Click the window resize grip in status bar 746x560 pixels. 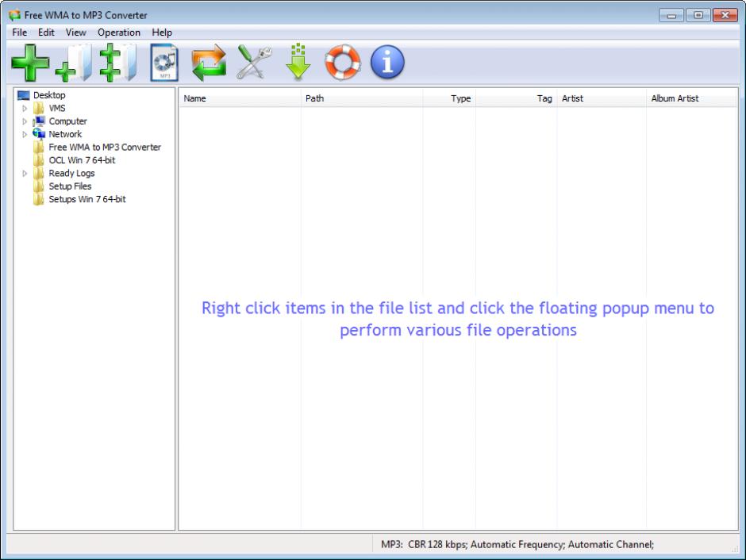point(735,549)
